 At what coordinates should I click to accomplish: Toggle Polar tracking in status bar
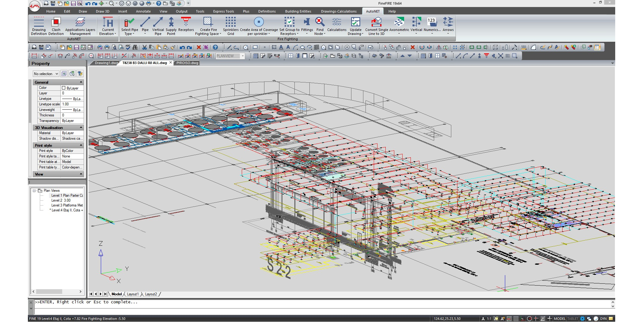tap(529, 319)
